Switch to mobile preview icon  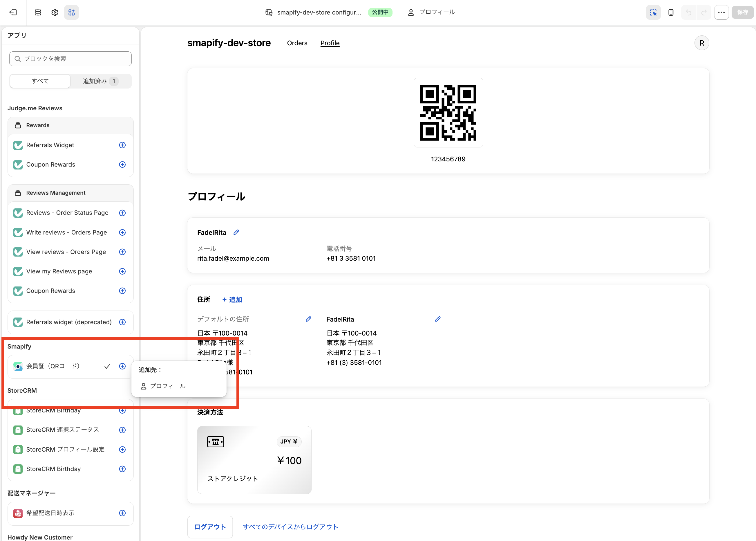click(671, 12)
